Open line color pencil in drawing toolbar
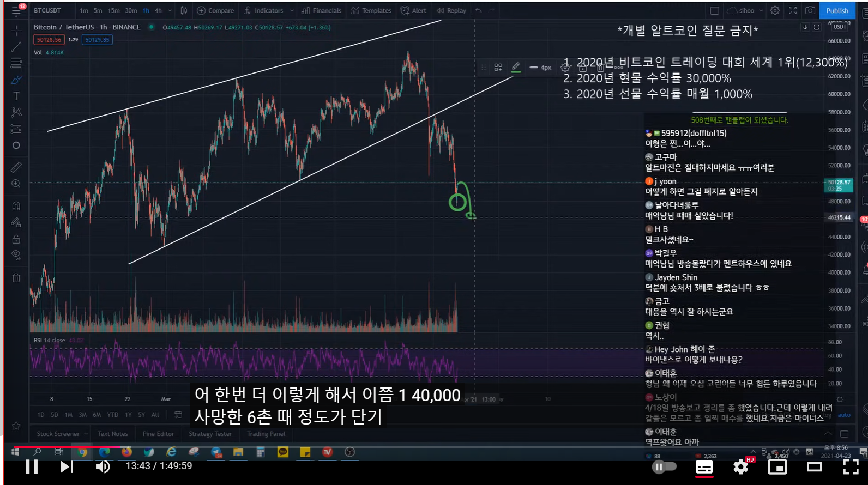The image size is (868, 485). point(516,67)
